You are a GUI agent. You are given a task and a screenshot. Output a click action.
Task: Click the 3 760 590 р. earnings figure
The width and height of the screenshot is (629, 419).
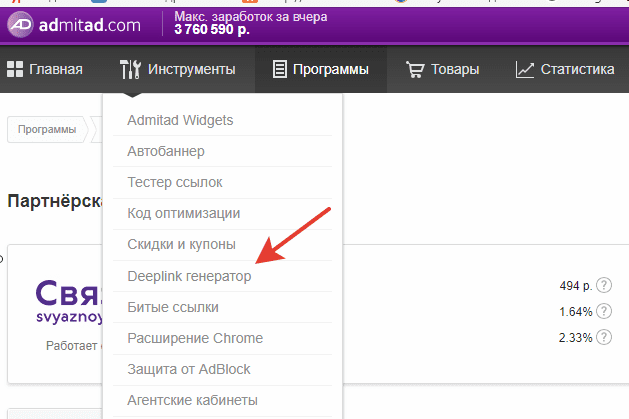(x=212, y=29)
